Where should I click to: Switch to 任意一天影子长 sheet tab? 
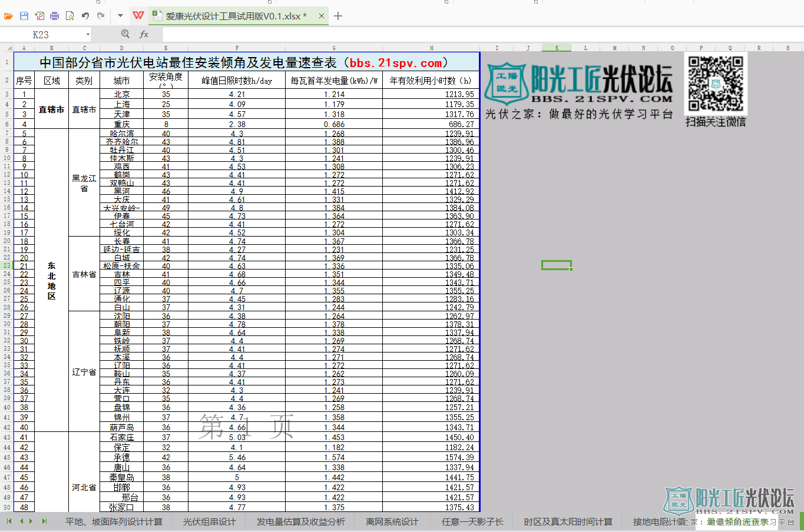pos(472,522)
